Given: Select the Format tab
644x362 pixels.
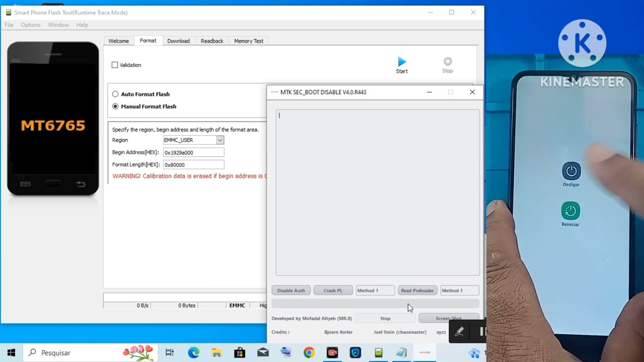Looking at the screenshot, I should click(148, 41).
